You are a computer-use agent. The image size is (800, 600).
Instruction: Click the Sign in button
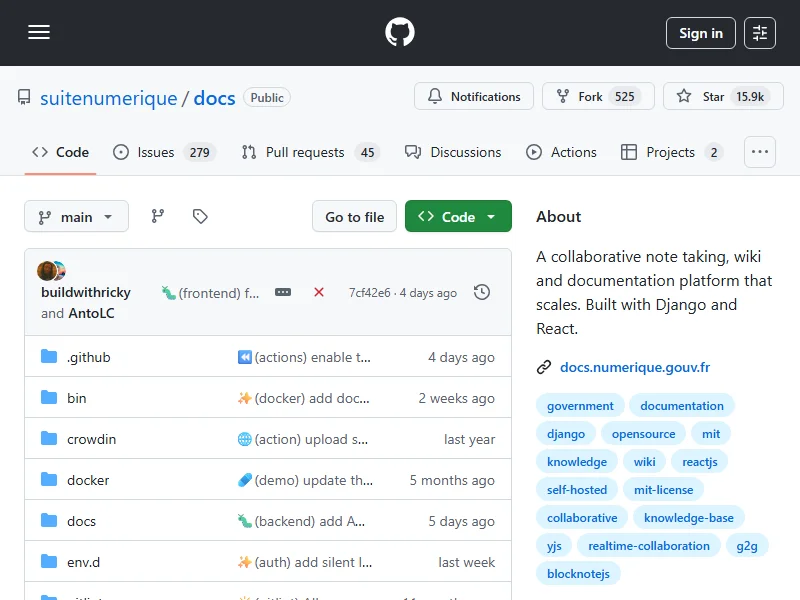point(700,33)
